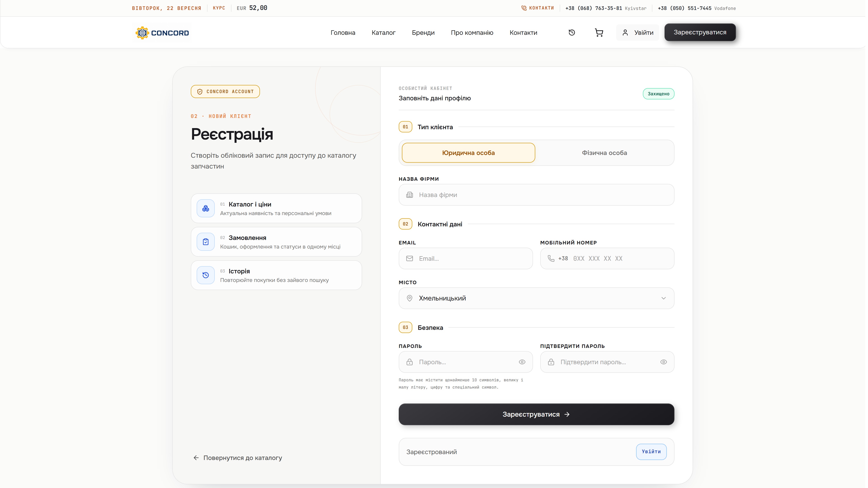Focus the Назва фірми input field
The image size is (868, 488).
[x=536, y=195]
